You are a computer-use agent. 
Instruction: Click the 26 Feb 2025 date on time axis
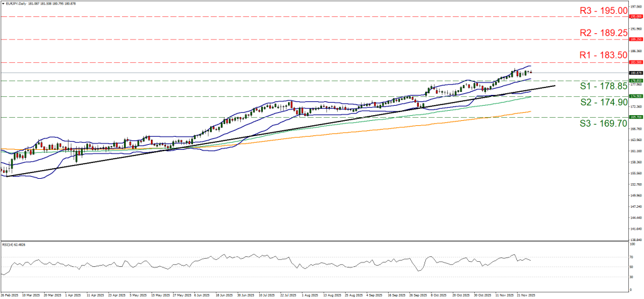click(10, 294)
